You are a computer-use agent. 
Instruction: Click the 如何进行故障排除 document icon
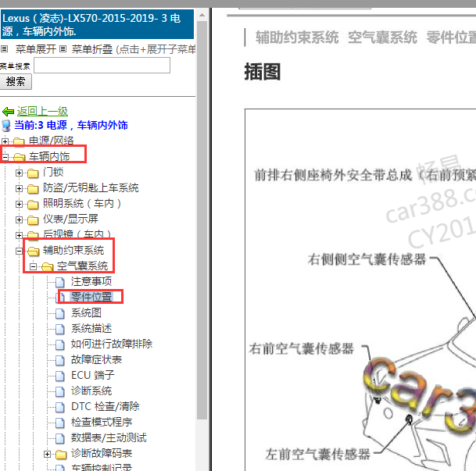pos(60,344)
